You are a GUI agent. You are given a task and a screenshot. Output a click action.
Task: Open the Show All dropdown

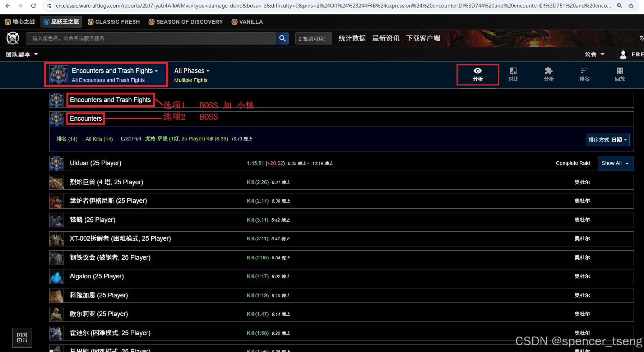pos(615,163)
